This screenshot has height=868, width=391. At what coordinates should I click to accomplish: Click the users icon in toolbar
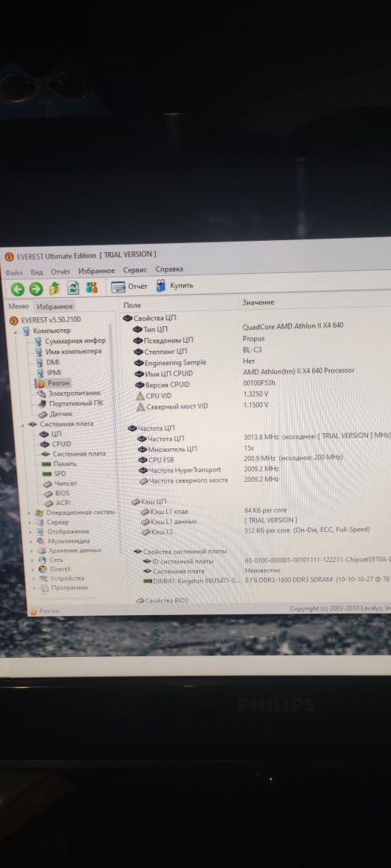coord(92,287)
